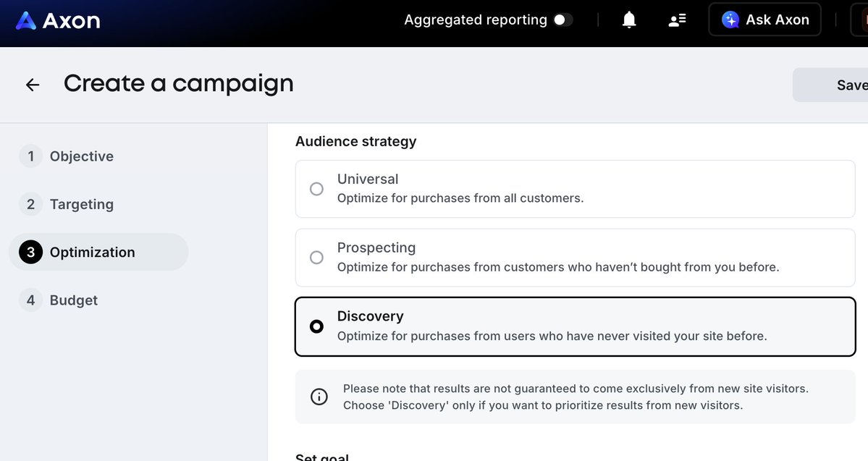
Task: Click the step number 2 badge
Action: [30, 204]
